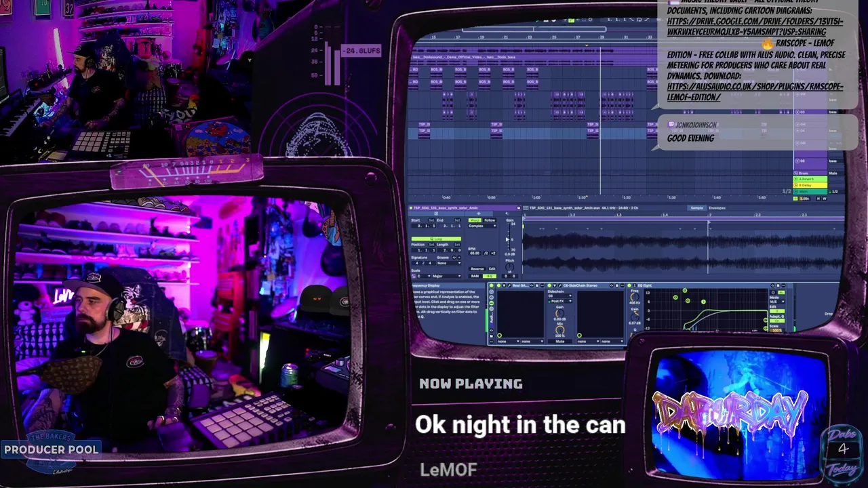
Task: Open the Google Drive folder link in chat
Action: coord(755,26)
